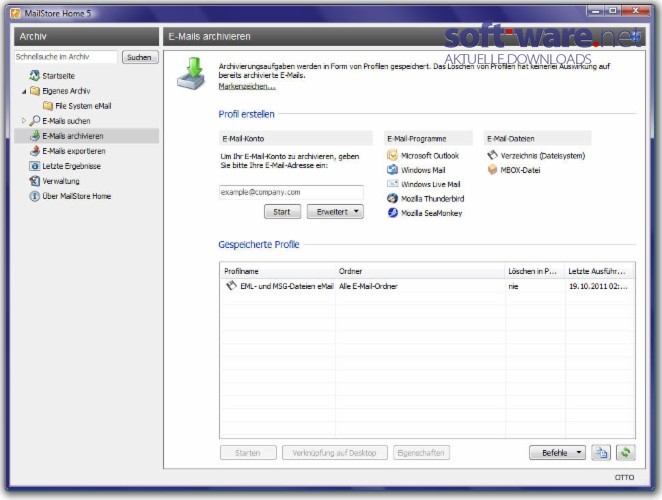The image size is (662, 500).
Task: Collapse the Eigenes Archiv tree node
Action: click(x=24, y=91)
